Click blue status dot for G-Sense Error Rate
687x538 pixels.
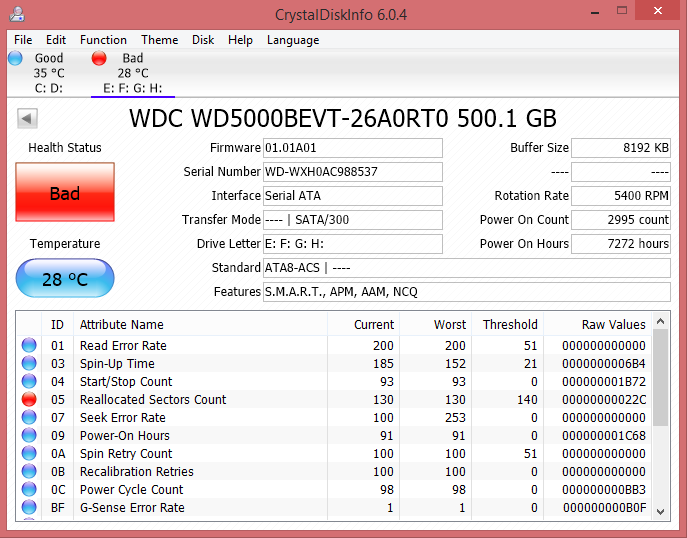tap(29, 507)
